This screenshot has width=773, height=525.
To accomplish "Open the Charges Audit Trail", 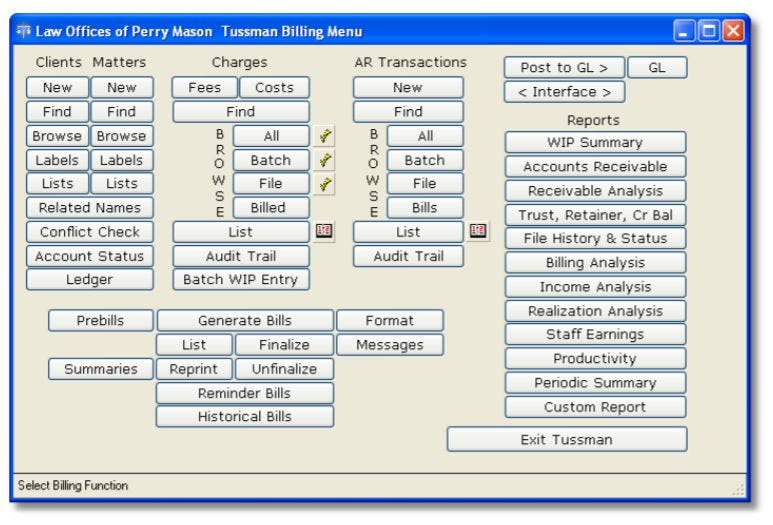I will (x=241, y=256).
